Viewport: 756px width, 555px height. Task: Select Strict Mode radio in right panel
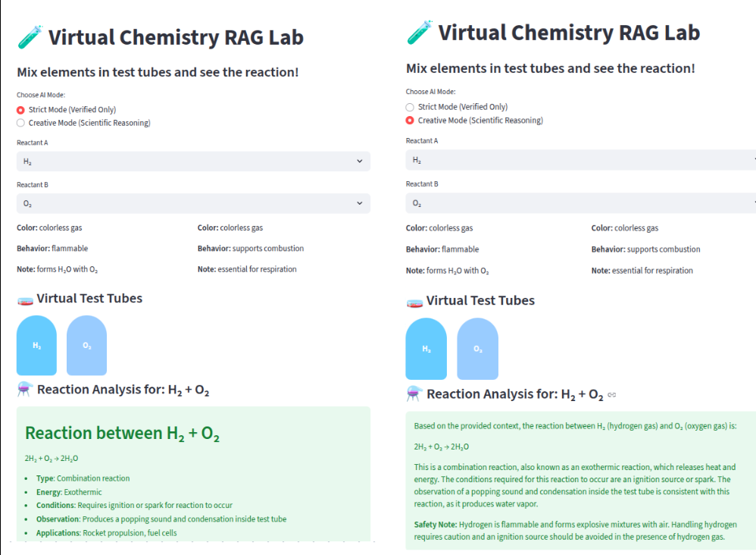(x=410, y=108)
